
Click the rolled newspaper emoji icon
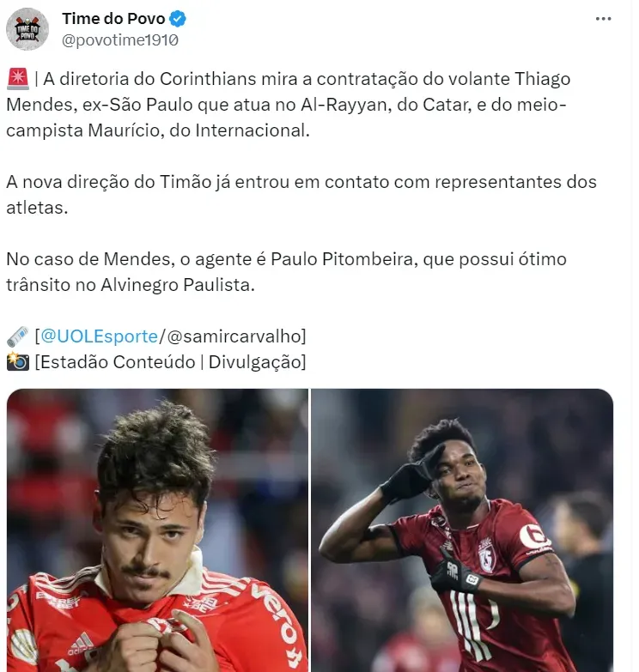point(17,336)
